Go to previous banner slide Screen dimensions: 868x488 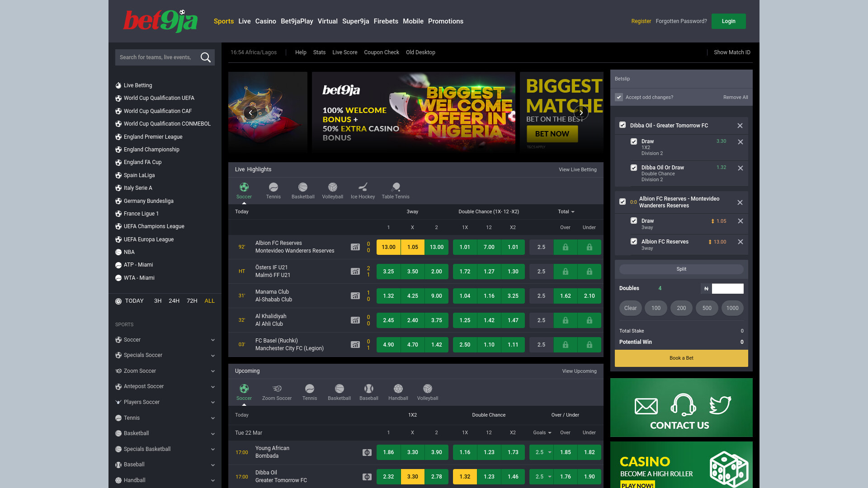coord(250,113)
